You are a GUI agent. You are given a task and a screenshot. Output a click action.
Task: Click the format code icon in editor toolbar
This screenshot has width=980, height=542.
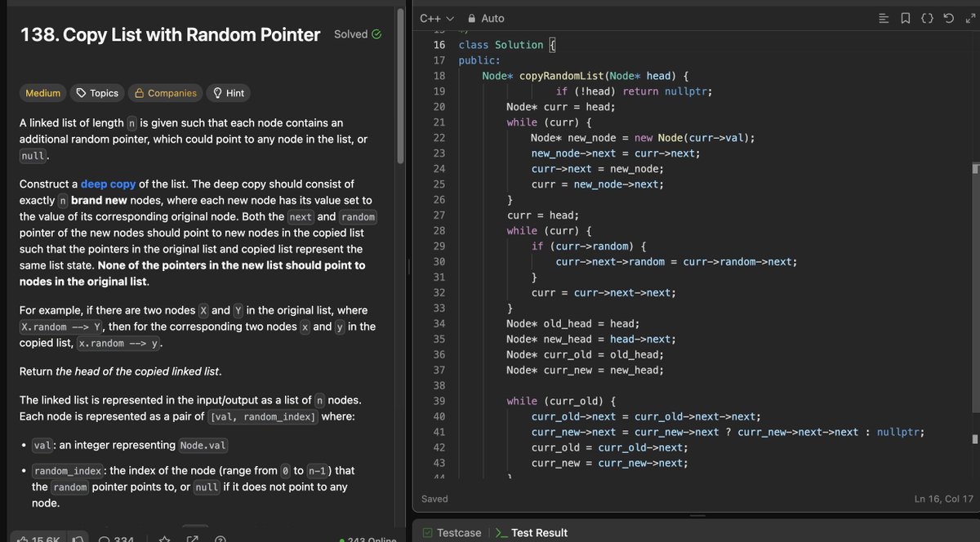[883, 18]
